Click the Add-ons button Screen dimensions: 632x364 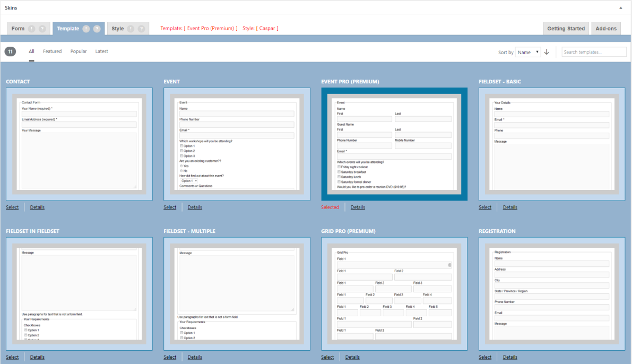coord(606,29)
